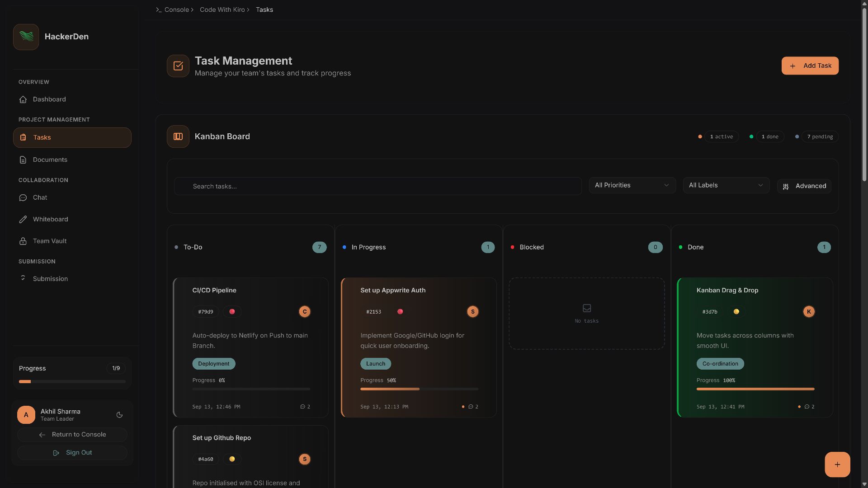The width and height of the screenshot is (868, 488).
Task: Open the All Priorities dropdown
Action: point(632,185)
